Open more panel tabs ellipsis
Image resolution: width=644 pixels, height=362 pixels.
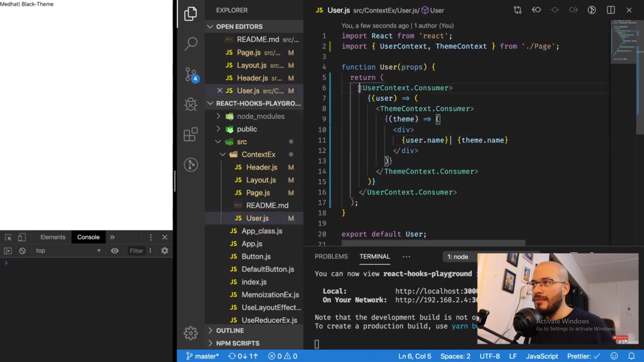406,257
